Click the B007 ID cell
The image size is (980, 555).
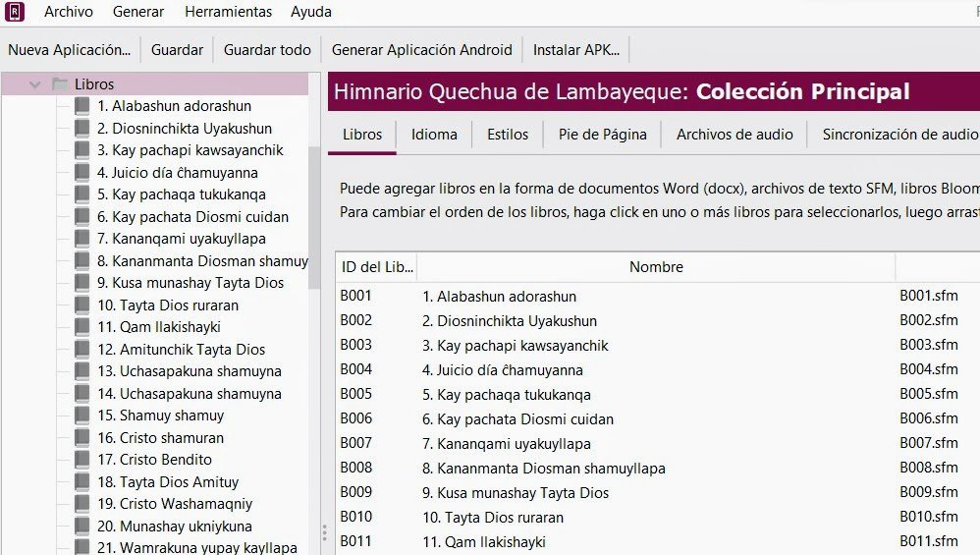coord(355,443)
